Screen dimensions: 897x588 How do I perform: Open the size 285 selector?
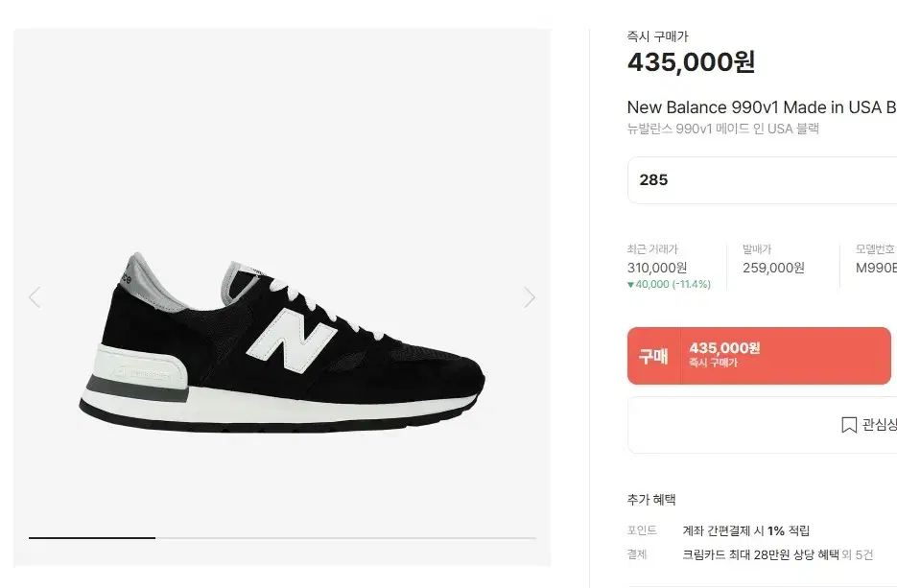[762, 180]
